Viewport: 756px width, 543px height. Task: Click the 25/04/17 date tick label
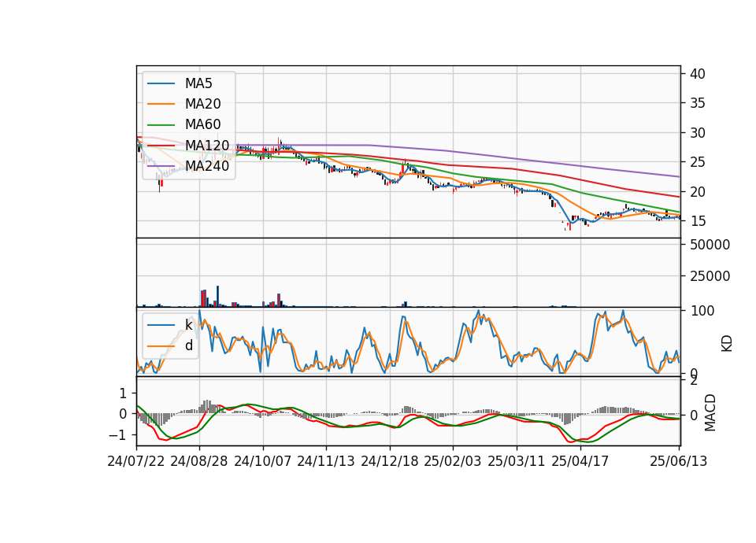pos(580,461)
